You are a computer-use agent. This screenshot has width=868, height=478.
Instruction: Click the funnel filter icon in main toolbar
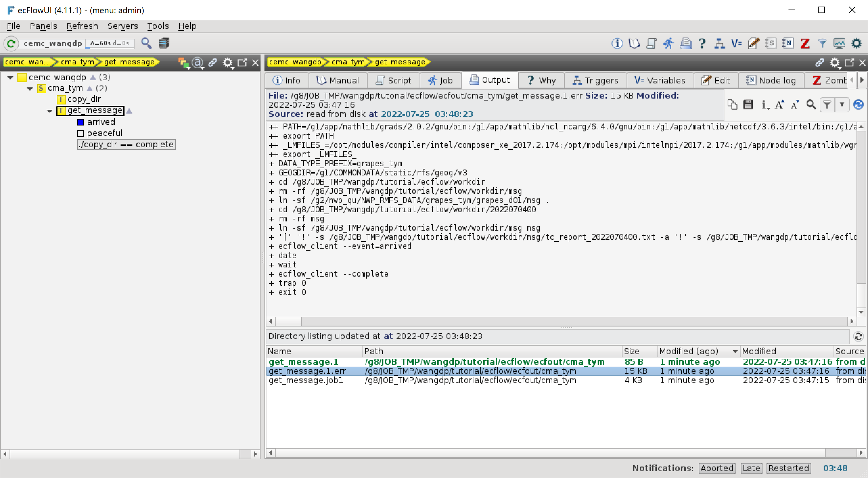(x=822, y=43)
